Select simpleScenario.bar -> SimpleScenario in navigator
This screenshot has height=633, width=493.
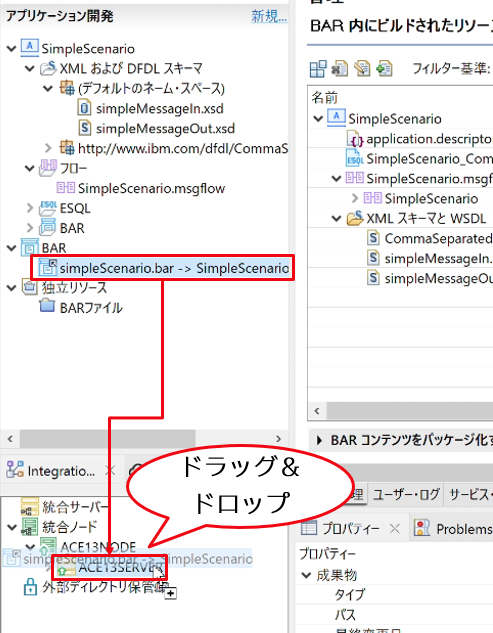tap(163, 268)
